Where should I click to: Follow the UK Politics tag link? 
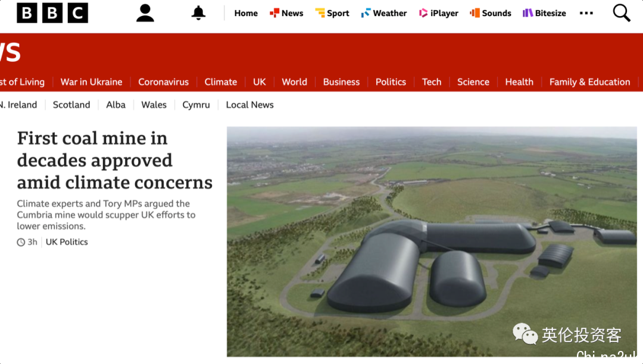click(67, 242)
